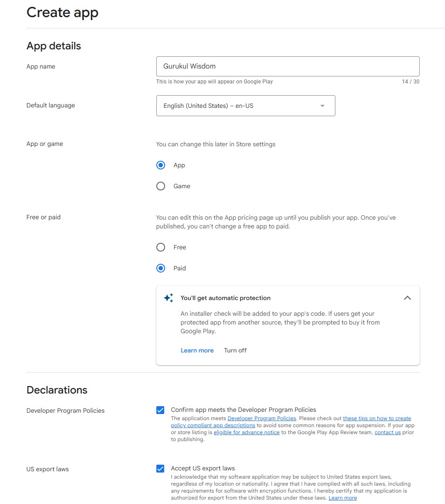Open Learn more about US export laws
Image resolution: width=445 pixels, height=504 pixels.
(342, 498)
